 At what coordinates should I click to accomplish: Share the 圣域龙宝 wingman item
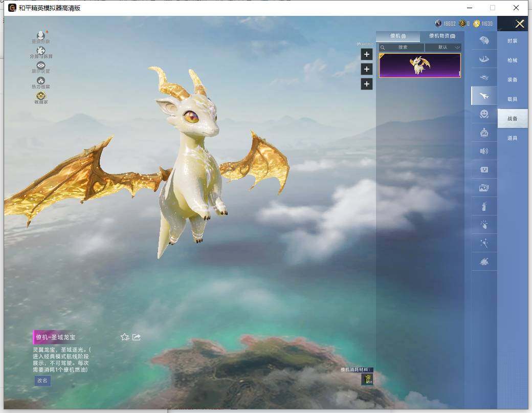coord(137,337)
